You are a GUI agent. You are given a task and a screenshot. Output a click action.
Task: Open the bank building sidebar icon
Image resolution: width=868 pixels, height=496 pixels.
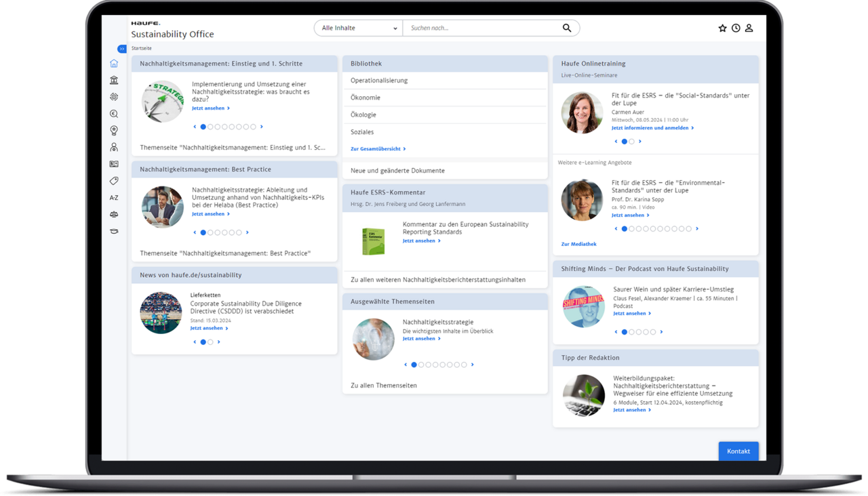(114, 80)
